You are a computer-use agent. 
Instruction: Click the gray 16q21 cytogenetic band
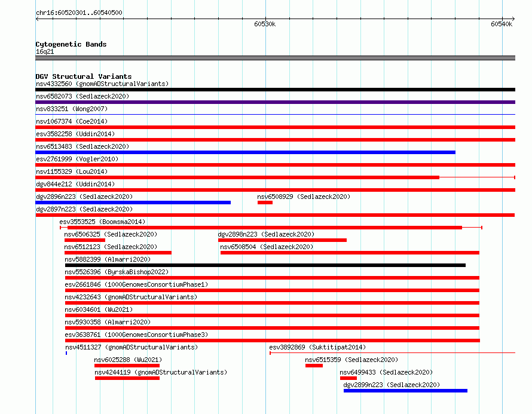click(x=275, y=58)
